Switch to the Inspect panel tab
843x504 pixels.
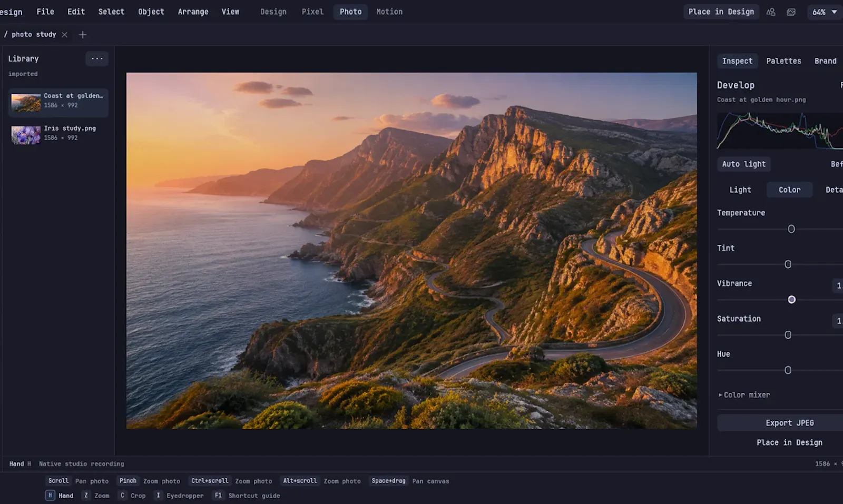click(737, 61)
